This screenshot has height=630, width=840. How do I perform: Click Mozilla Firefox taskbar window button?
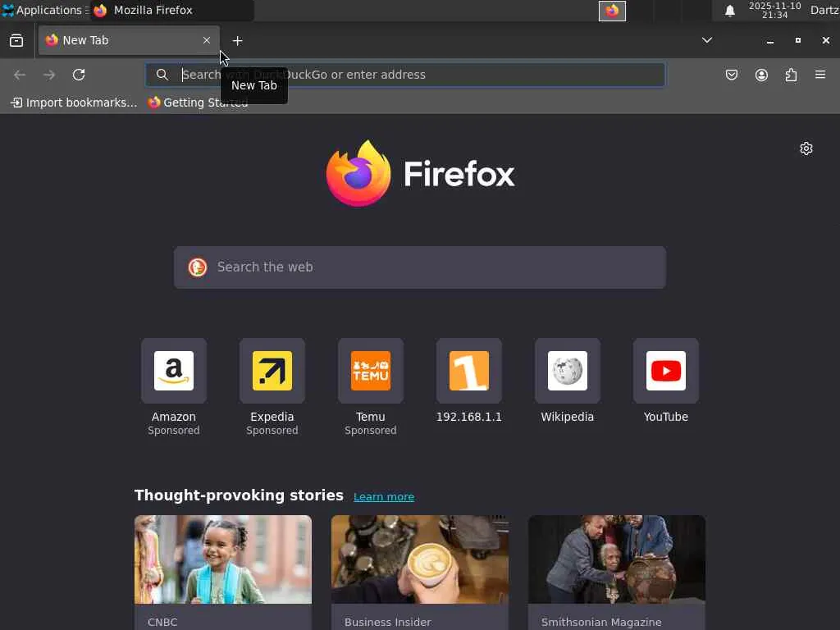point(172,10)
